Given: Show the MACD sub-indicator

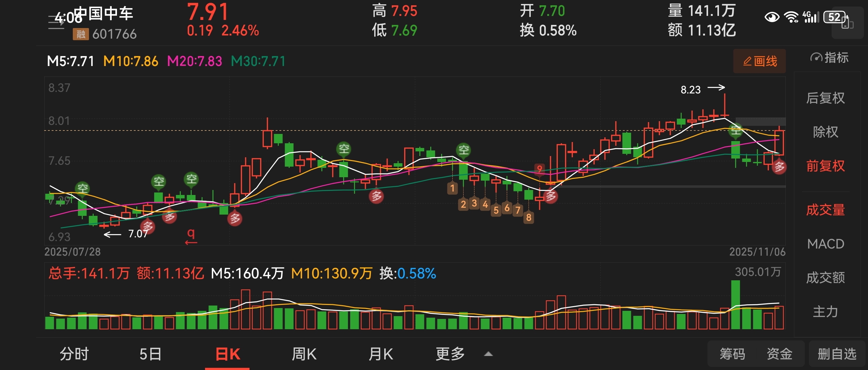Looking at the screenshot, I should (x=825, y=244).
